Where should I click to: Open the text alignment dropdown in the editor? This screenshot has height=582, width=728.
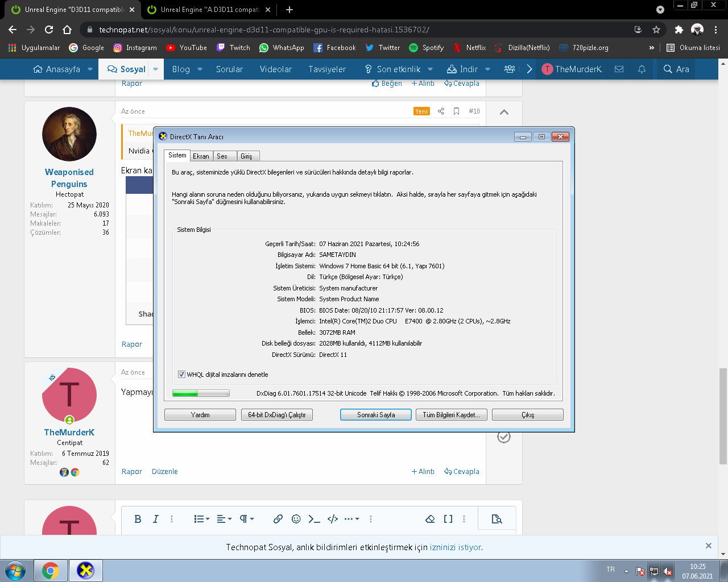(225, 519)
